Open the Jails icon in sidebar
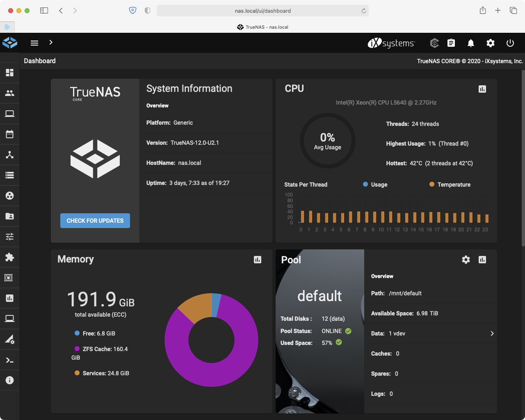 pos(9,278)
